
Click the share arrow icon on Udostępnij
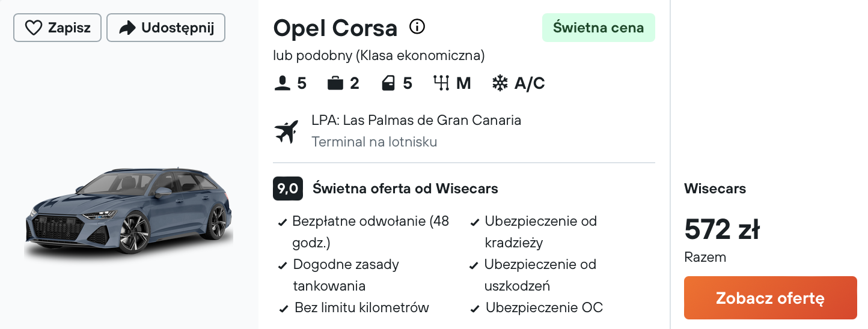(127, 28)
